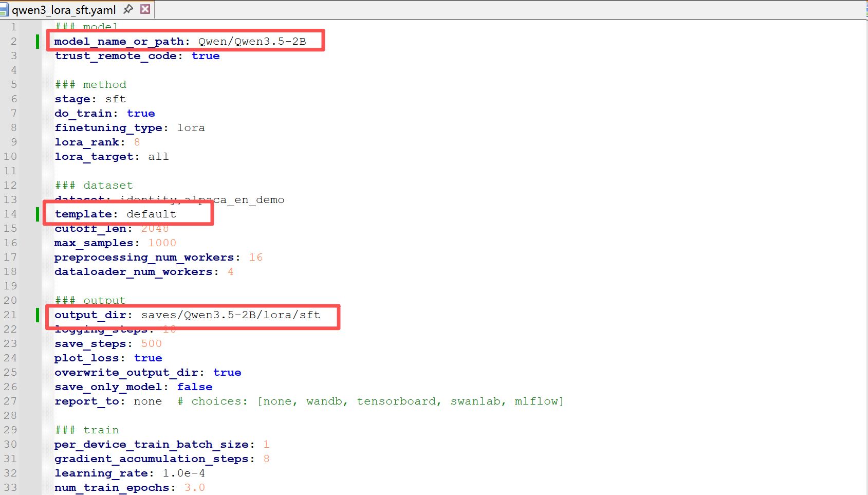Click plot_loss value true
This screenshot has height=495, width=868.
(148, 358)
